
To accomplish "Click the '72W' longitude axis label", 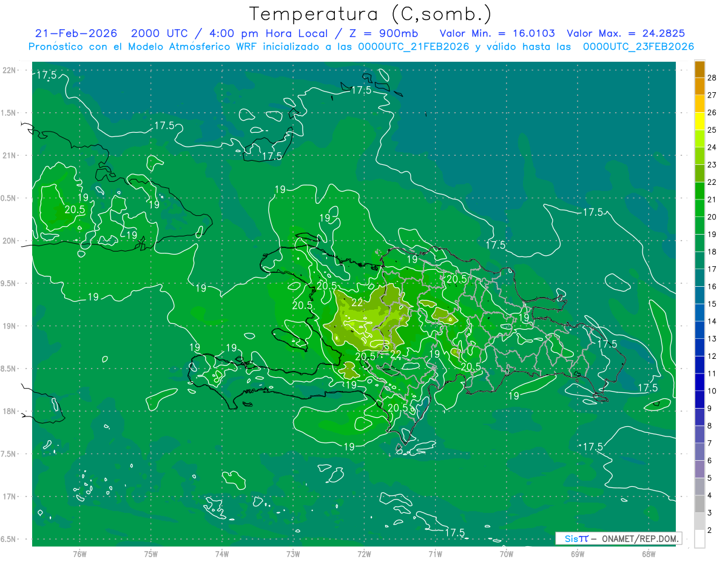I will point(364,554).
